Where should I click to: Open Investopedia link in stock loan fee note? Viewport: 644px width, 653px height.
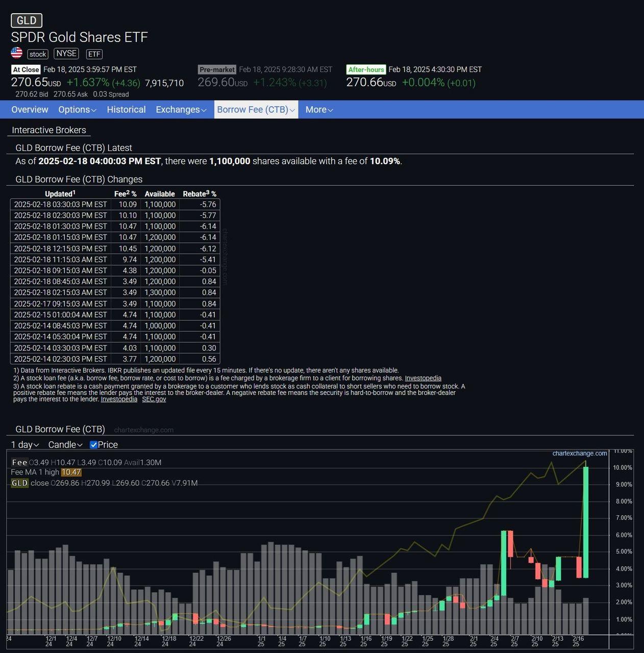click(x=423, y=378)
